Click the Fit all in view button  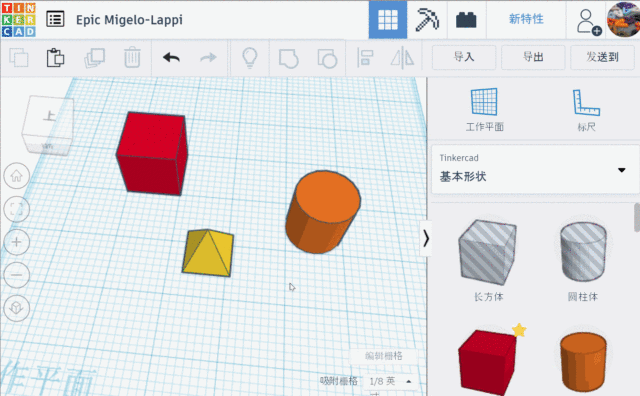16,209
